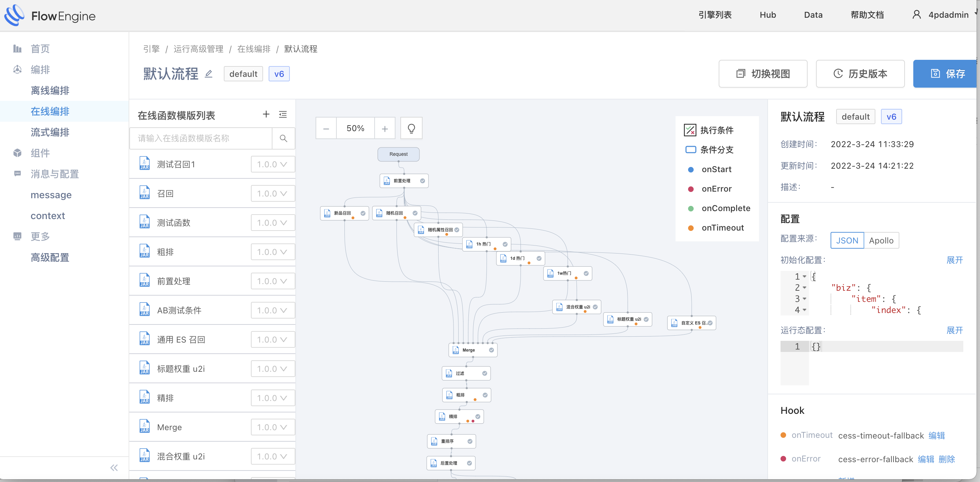Click the JAR icon of Merge template
The image size is (980, 482).
145,426
